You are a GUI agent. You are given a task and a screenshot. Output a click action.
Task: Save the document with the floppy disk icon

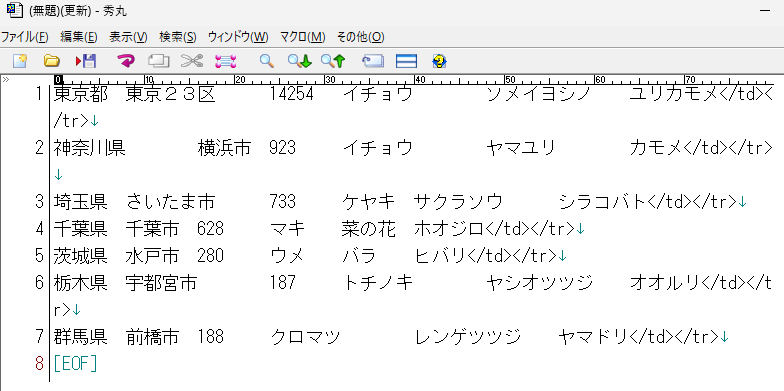pos(86,62)
